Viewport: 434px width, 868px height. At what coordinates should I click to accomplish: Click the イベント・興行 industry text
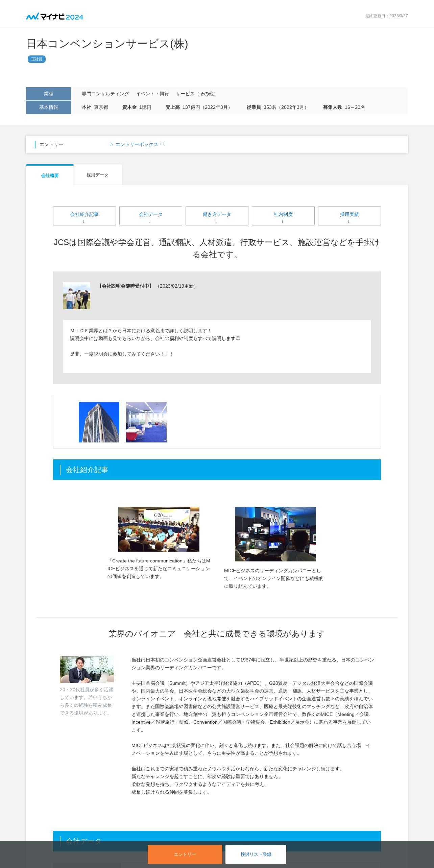click(x=152, y=94)
